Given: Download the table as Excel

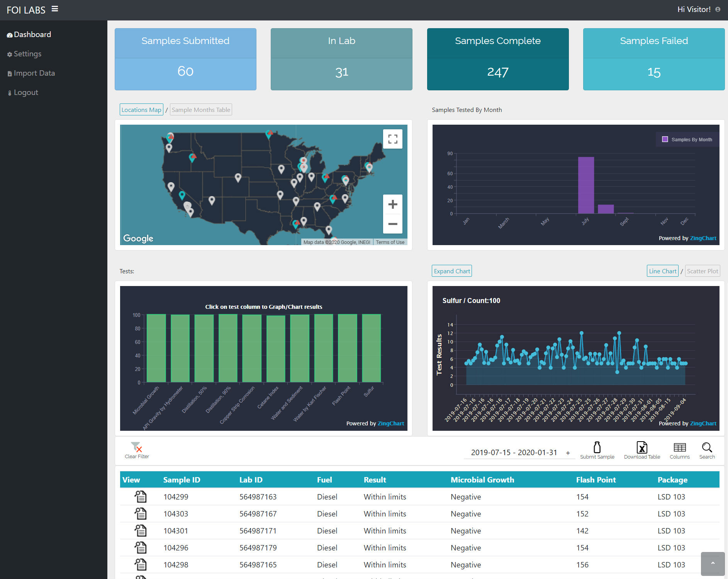Looking at the screenshot, I should point(641,448).
